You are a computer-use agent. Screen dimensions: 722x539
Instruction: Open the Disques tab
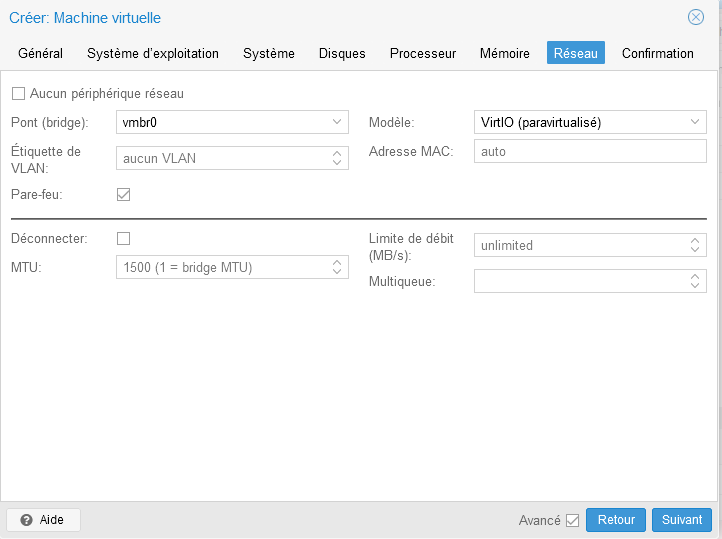342,53
